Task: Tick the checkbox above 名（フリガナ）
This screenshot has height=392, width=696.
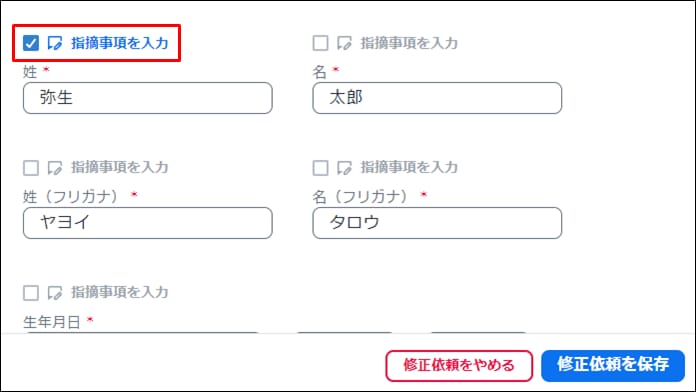Action: tap(320, 168)
